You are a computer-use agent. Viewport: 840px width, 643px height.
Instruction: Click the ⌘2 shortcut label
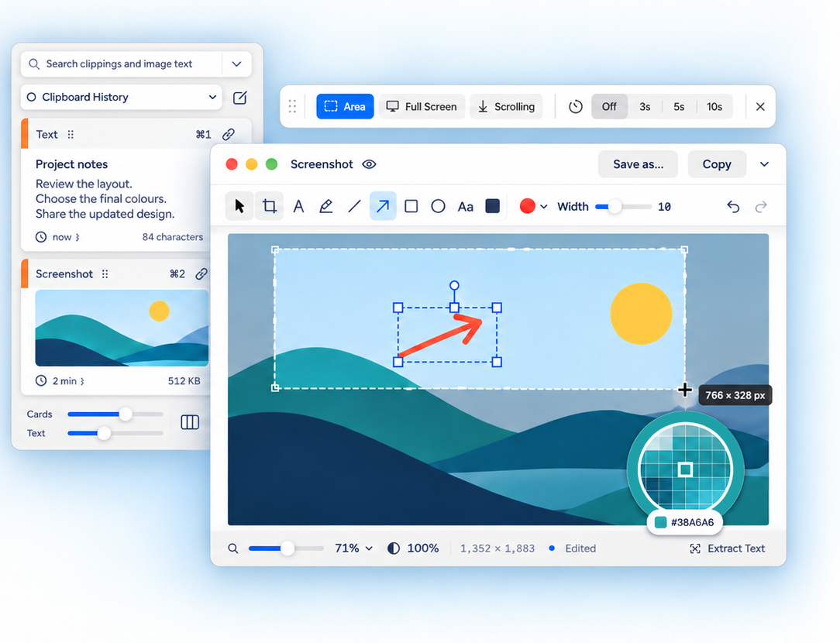pos(177,274)
